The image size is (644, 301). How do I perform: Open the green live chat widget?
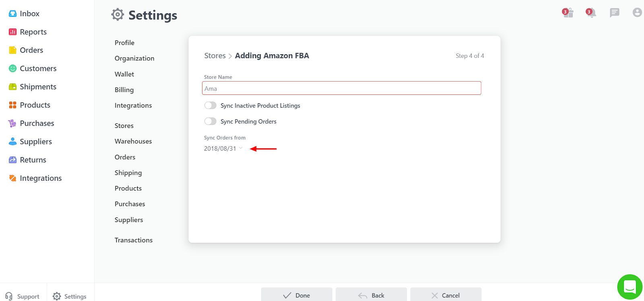pos(630,287)
